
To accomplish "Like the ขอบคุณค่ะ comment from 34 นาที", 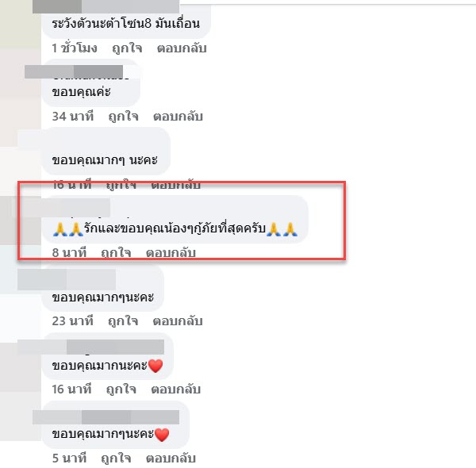I will point(123,117).
